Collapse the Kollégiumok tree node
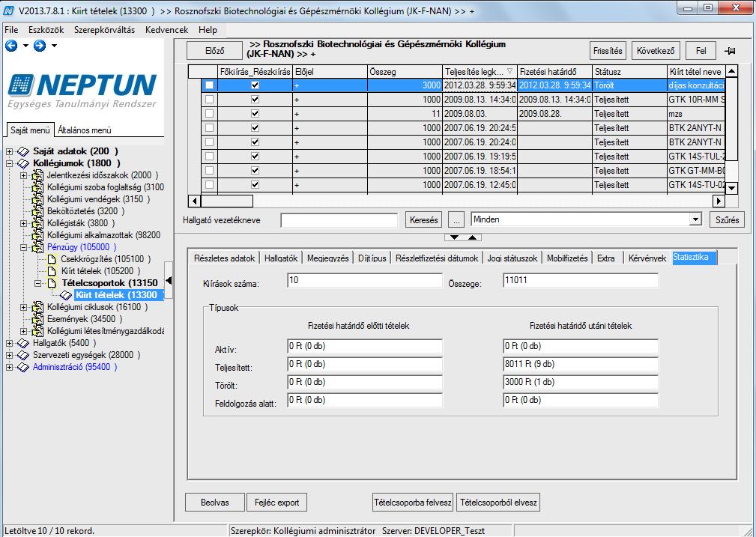The image size is (756, 537). (9, 163)
